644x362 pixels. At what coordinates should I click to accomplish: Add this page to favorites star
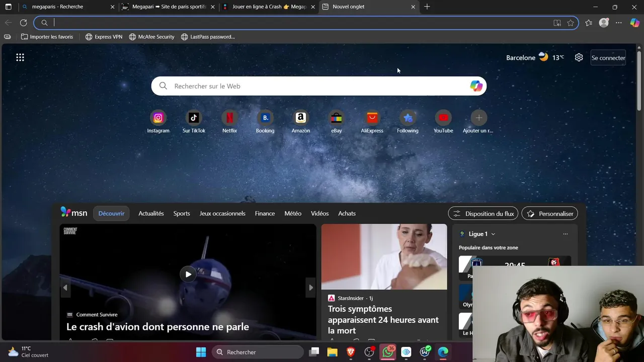tap(571, 23)
